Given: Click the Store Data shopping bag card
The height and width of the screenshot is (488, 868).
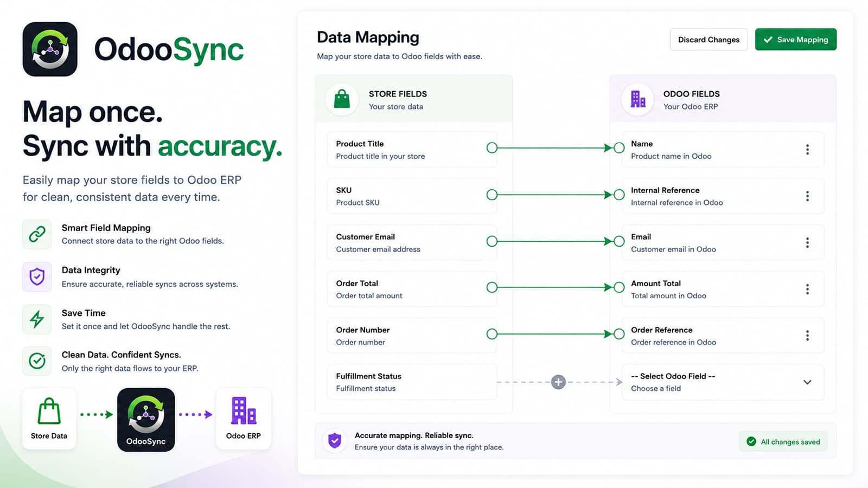Looking at the screenshot, I should [49, 419].
